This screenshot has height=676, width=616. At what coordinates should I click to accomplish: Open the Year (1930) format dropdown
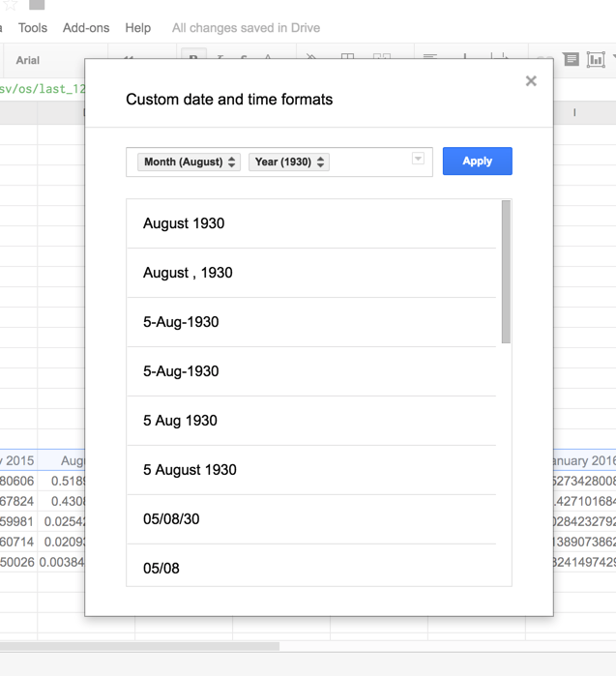(x=289, y=162)
